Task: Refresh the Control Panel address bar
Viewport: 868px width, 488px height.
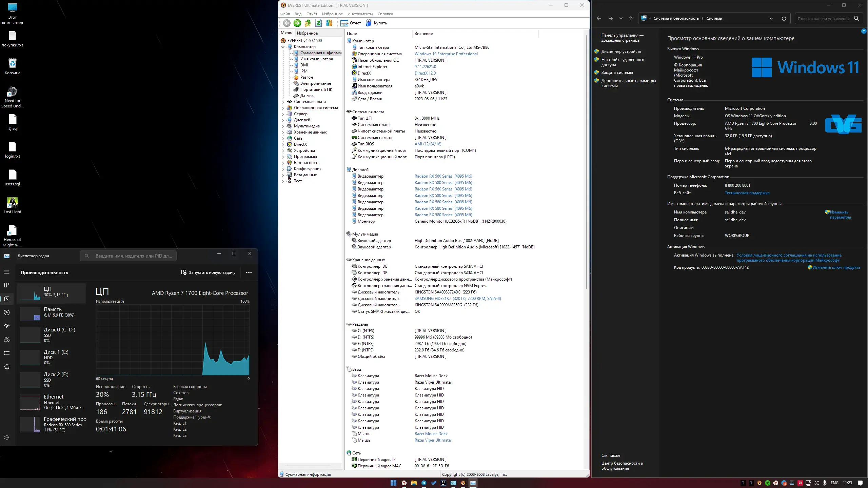Action: tap(784, 19)
